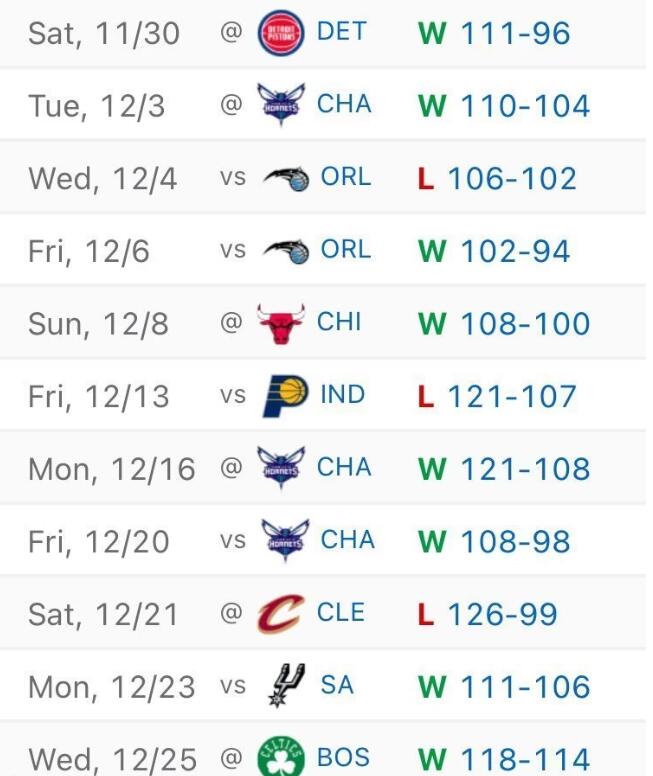Viewport: 653px width, 776px height.
Task: Click the L 106-102 game result
Action: (x=497, y=179)
